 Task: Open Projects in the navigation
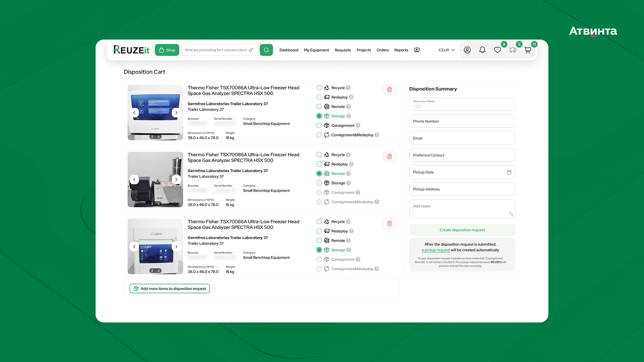tap(364, 50)
